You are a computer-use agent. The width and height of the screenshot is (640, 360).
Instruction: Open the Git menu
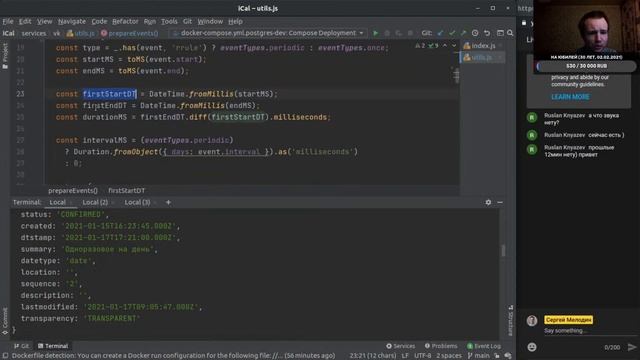pos(187,21)
